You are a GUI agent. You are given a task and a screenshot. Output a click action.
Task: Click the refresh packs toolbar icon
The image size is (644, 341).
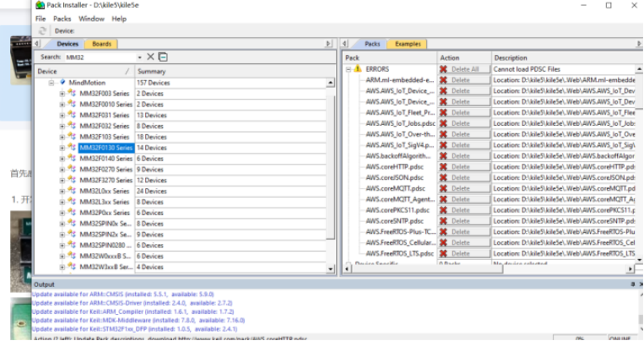42,30
